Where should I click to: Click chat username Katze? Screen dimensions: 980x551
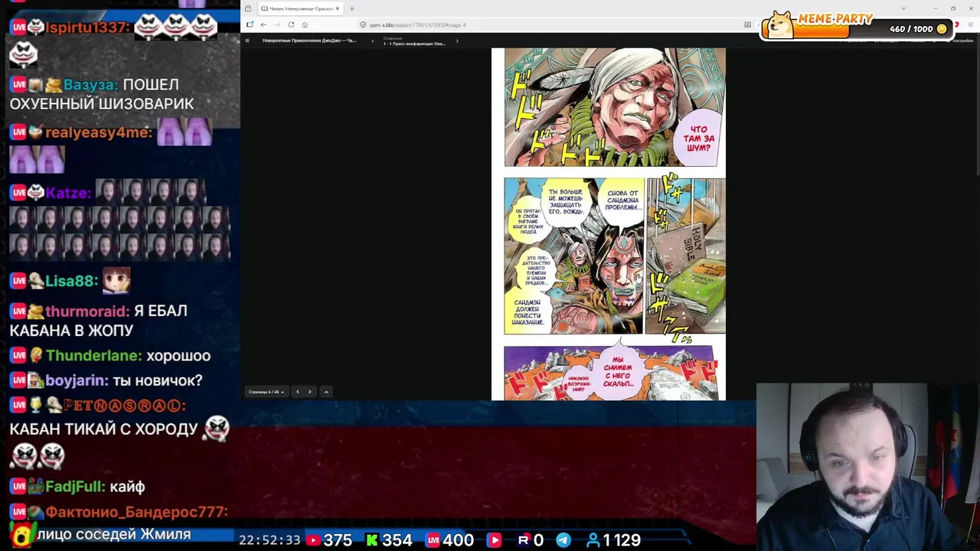coord(68,193)
